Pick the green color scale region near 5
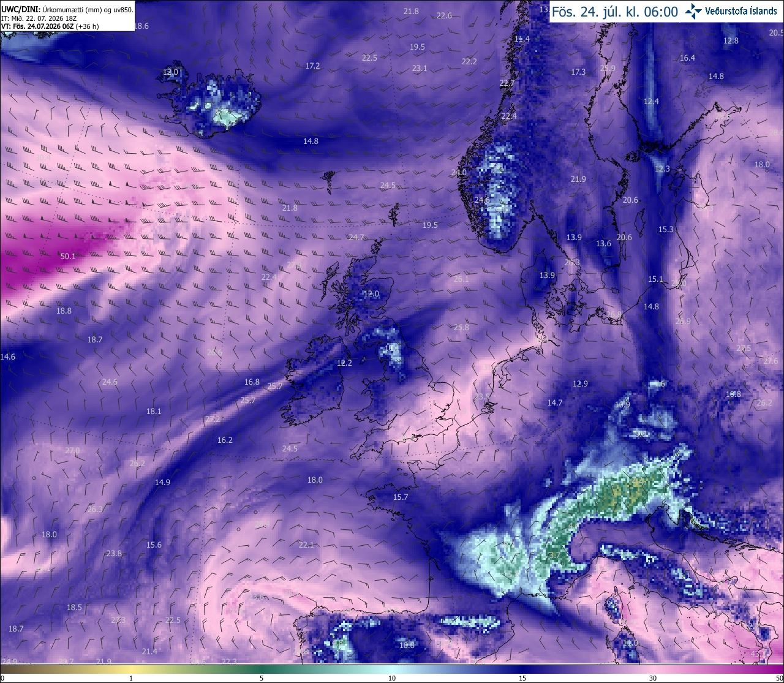784x683 pixels. 262,669
